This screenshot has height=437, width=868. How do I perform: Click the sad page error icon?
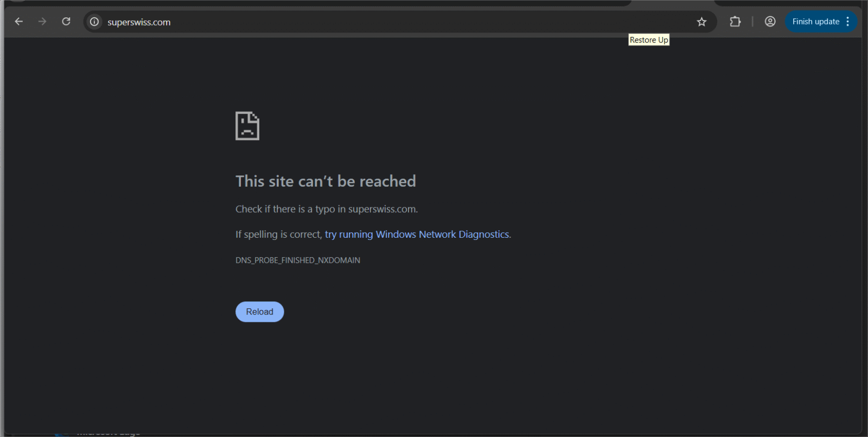pyautogui.click(x=247, y=126)
